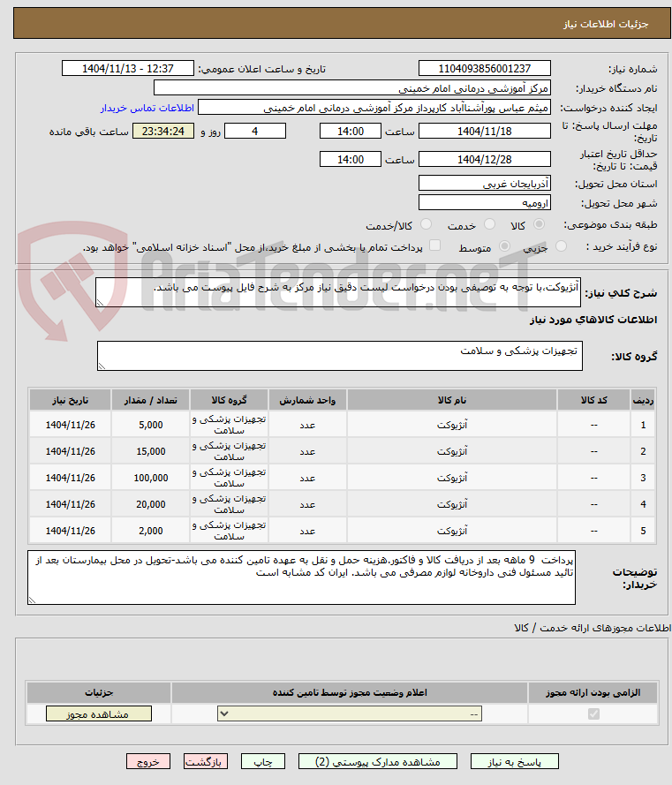Select the کالا radio button
Viewport: 672px width, 785px height.
coord(540,224)
